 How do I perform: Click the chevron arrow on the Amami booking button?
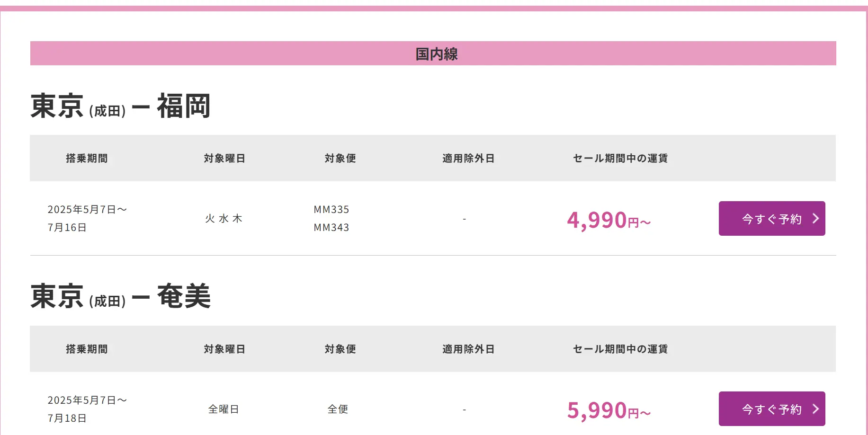click(x=815, y=408)
